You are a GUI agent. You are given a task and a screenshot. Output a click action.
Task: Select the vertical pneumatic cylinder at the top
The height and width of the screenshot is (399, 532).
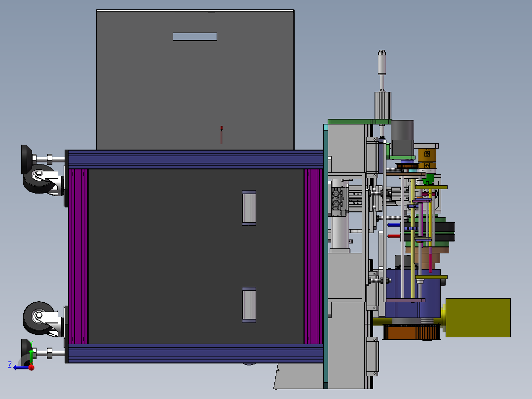click(381, 63)
